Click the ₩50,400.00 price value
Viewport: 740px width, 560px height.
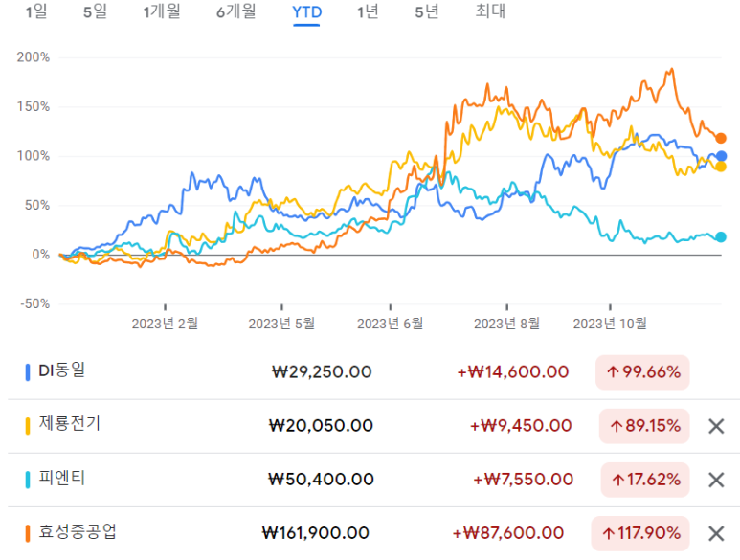pyautogui.click(x=321, y=480)
